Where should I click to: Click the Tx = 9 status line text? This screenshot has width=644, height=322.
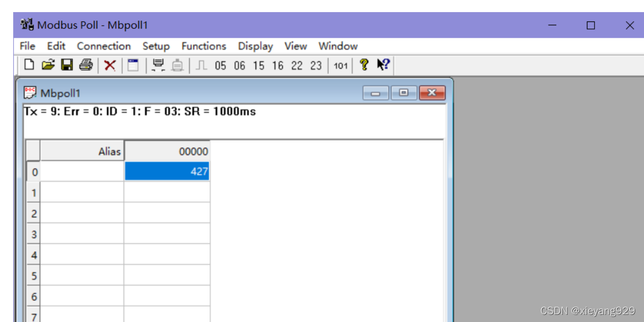click(140, 111)
